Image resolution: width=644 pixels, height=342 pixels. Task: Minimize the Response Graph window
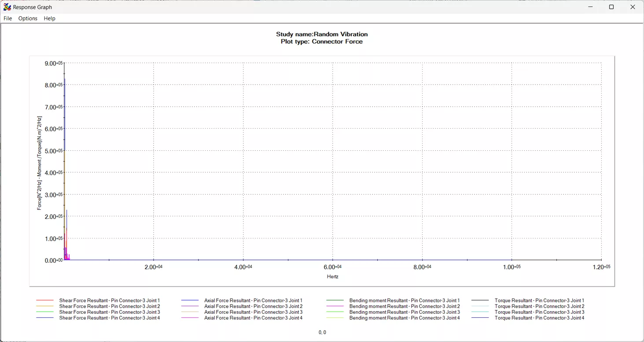click(x=590, y=7)
